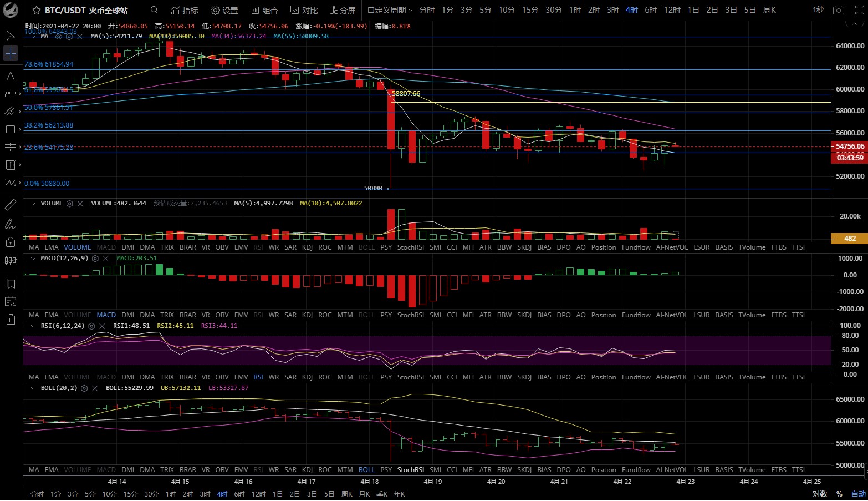Viewport: 868px width, 501px height.
Task: Switch to the 1日 timeframe on the top bar
Action: tap(693, 10)
